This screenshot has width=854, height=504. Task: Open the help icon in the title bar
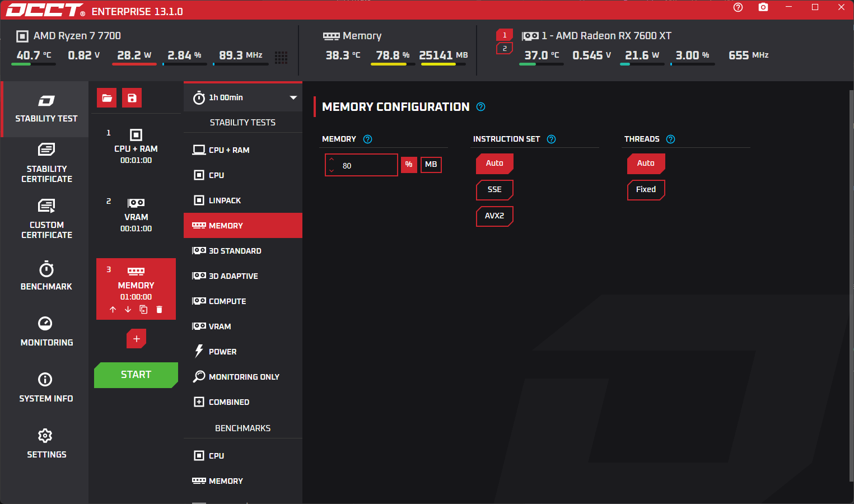[x=738, y=7]
